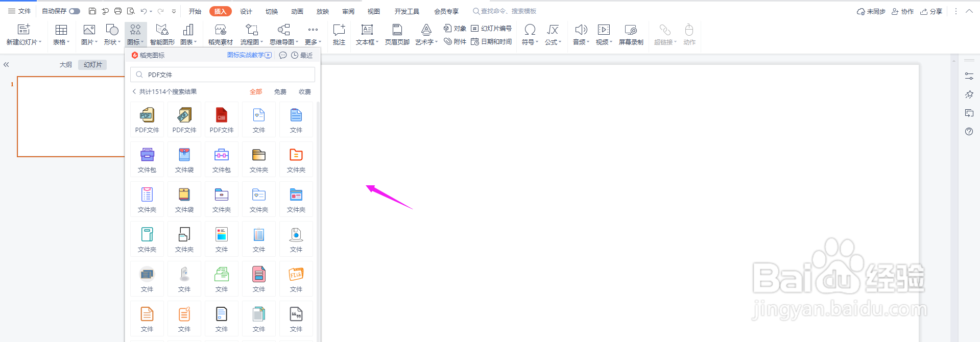Click the 未同步 sync button
This screenshot has width=980, height=342.
[871, 11]
